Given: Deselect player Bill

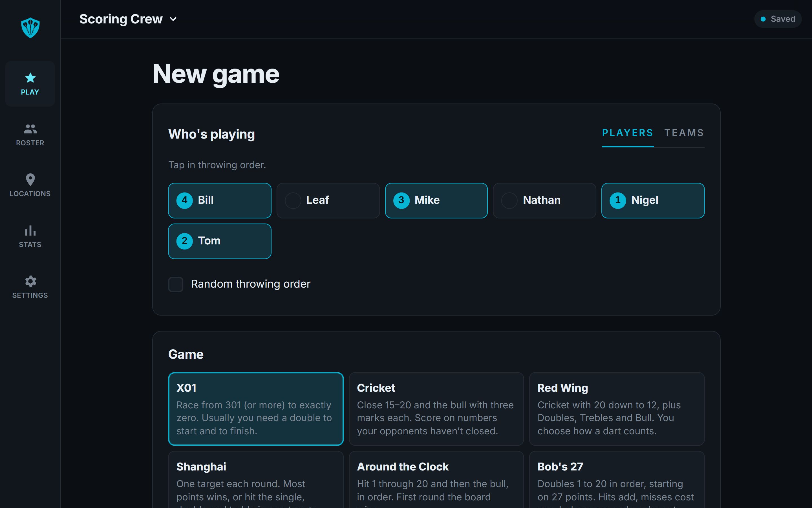Looking at the screenshot, I should pyautogui.click(x=219, y=201).
